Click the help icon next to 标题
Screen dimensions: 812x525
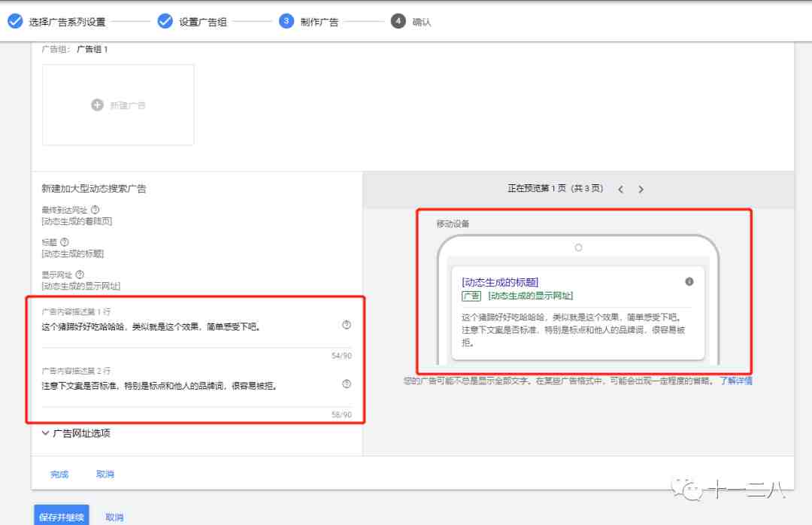(x=64, y=242)
